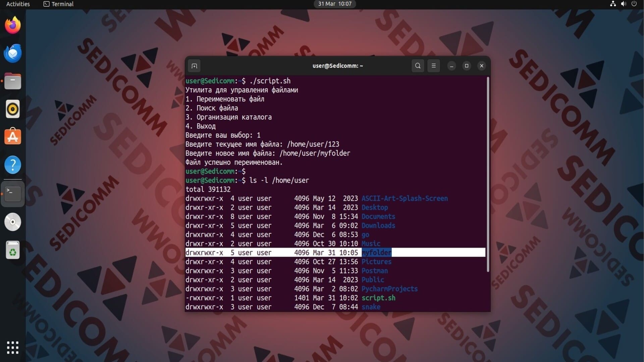Open the Terminal app menu
The height and width of the screenshot is (362, 644).
(59, 4)
